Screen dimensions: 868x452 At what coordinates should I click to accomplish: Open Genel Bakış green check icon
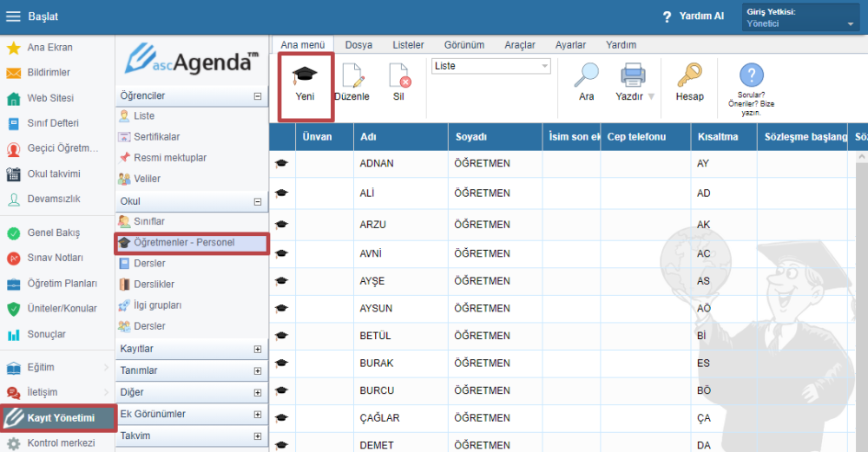13,233
